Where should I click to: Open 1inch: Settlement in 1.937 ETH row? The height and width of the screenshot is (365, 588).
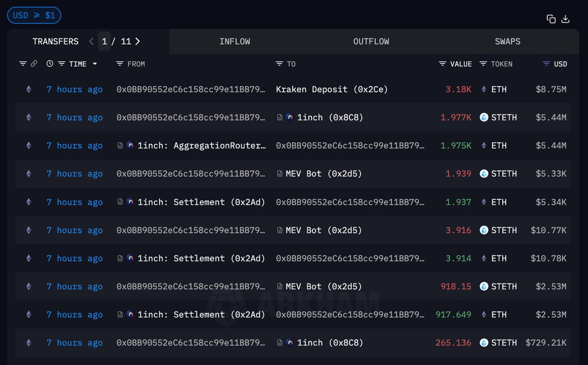(x=201, y=202)
